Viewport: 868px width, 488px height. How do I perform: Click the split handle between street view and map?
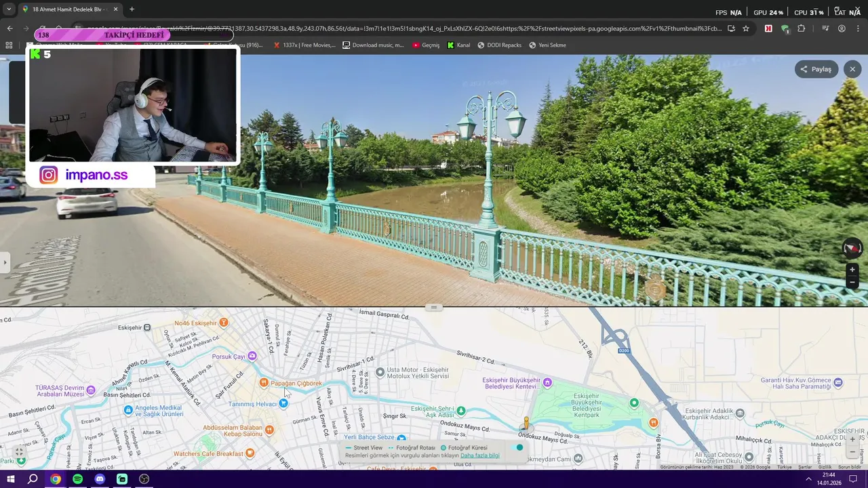click(434, 307)
